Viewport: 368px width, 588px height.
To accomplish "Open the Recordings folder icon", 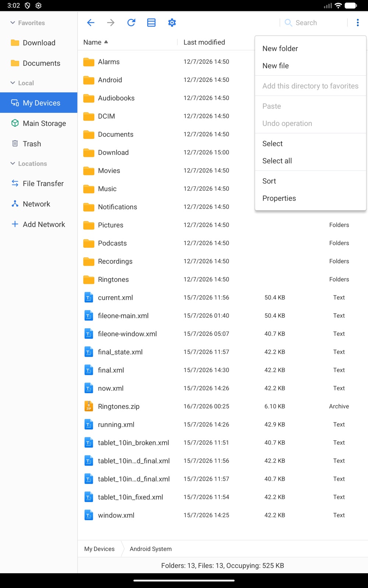I will (89, 261).
